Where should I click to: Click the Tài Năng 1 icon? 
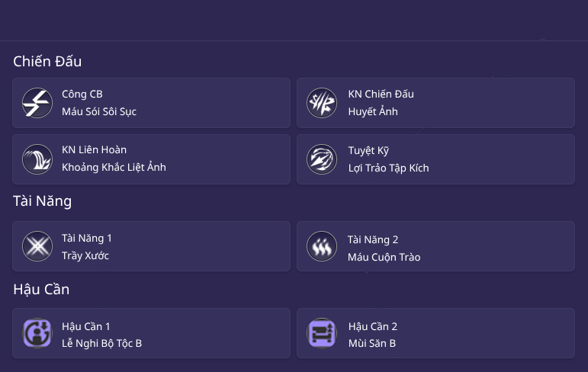click(37, 246)
